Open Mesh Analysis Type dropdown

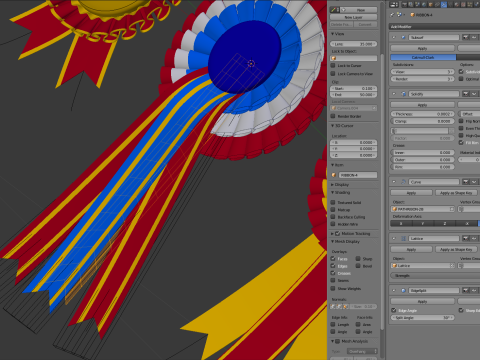(362, 351)
